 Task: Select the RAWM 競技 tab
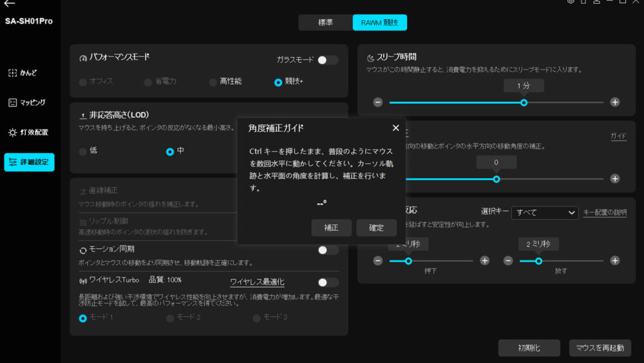coord(379,22)
